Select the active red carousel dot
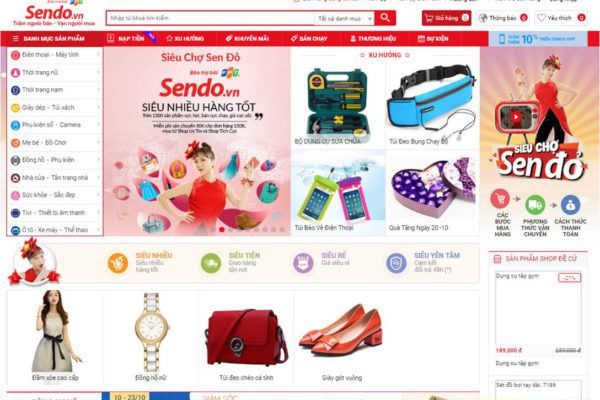600x400 pixels. [x=222, y=230]
